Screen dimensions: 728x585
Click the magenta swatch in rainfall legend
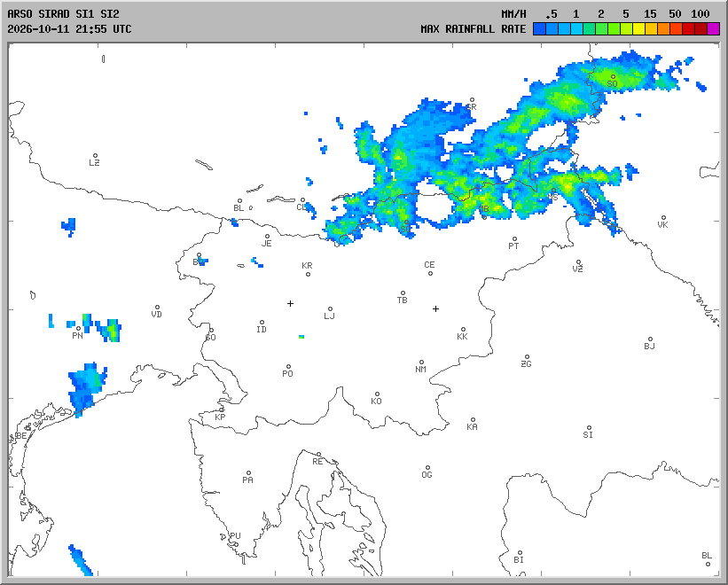pos(713,29)
